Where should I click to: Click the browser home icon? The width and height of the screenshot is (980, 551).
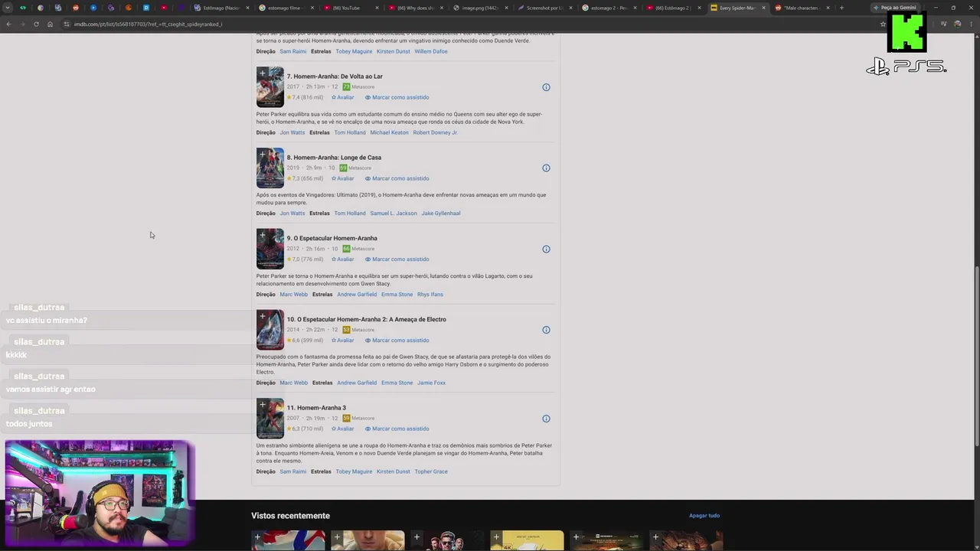tap(50, 24)
